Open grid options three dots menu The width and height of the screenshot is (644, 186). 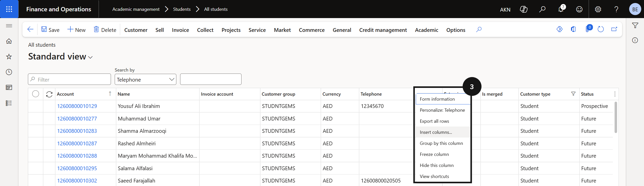(615, 94)
